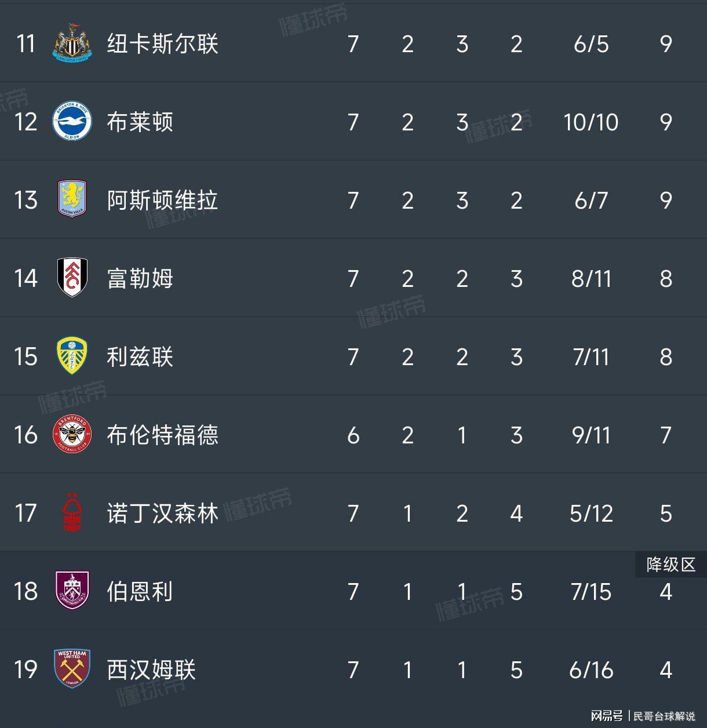Tap the Fulham club badge
This screenshot has height=728, width=707.
coord(72,278)
